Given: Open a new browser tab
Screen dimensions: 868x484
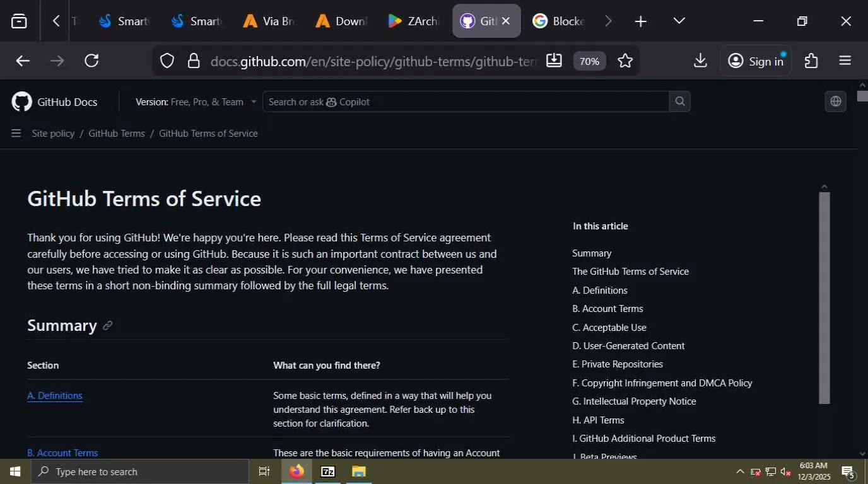Looking at the screenshot, I should (640, 21).
